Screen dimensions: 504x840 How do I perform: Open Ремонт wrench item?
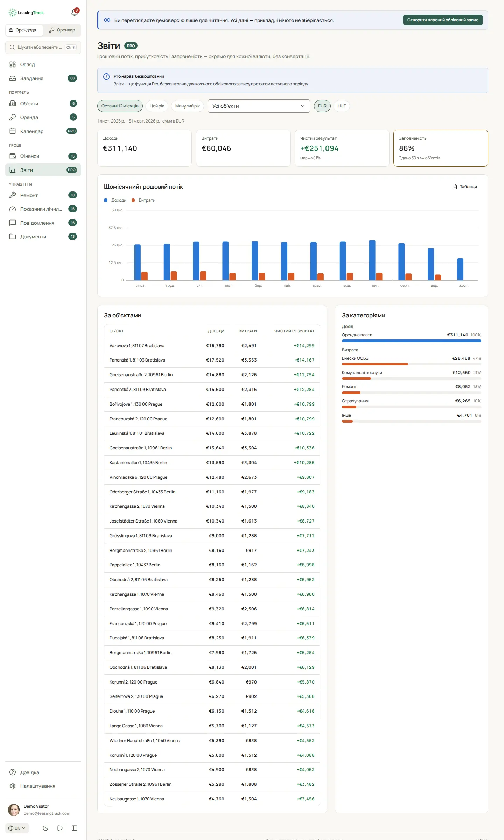[x=43, y=195]
